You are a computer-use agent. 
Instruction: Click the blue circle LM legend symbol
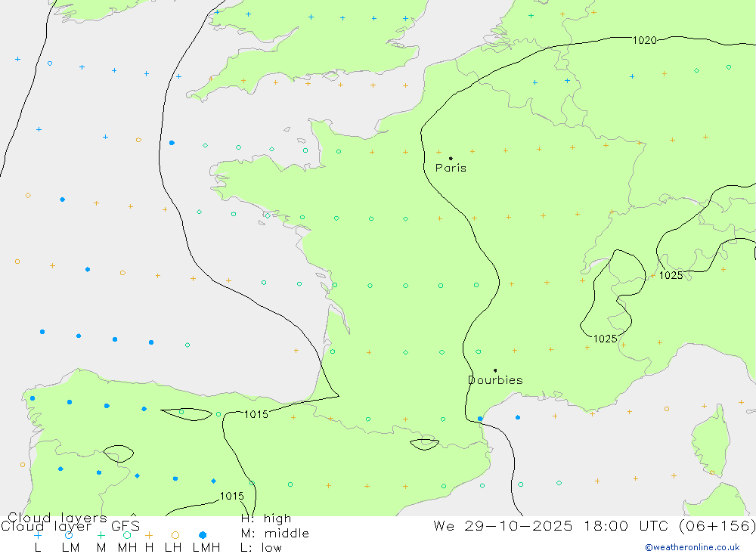(x=69, y=535)
